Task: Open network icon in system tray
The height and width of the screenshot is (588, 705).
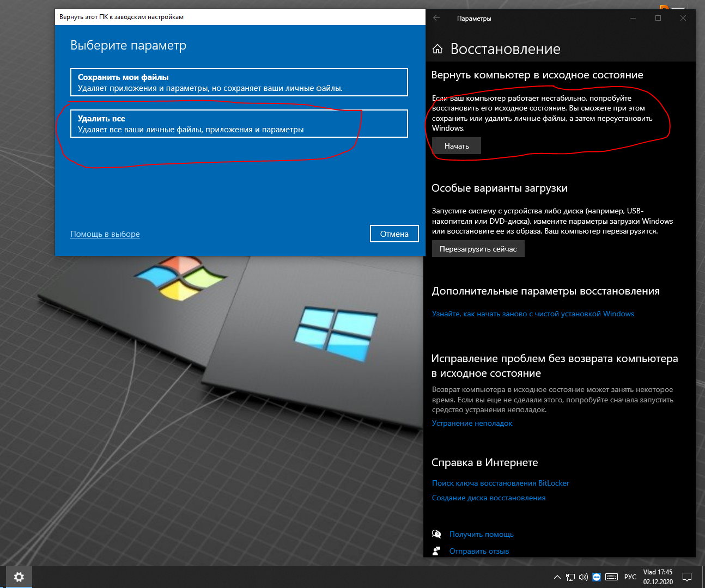Action: [570, 577]
